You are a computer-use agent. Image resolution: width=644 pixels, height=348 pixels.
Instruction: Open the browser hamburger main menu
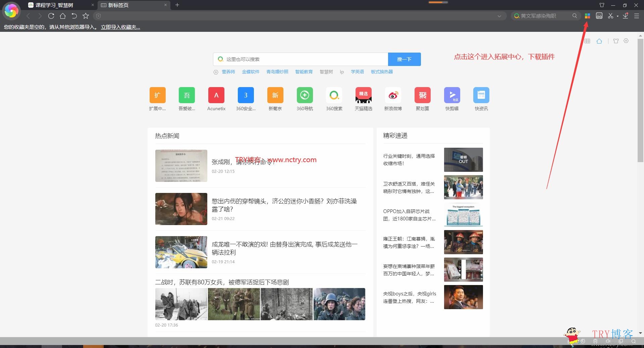636,16
